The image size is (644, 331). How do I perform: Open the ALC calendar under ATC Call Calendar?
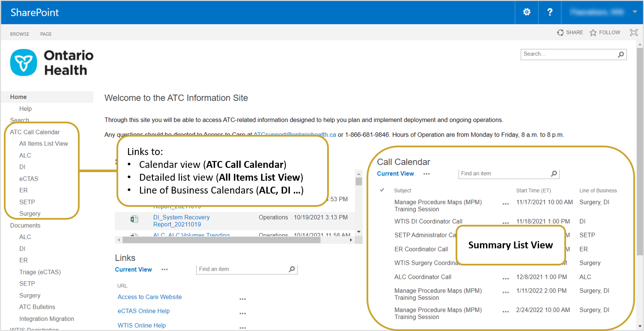coord(25,155)
